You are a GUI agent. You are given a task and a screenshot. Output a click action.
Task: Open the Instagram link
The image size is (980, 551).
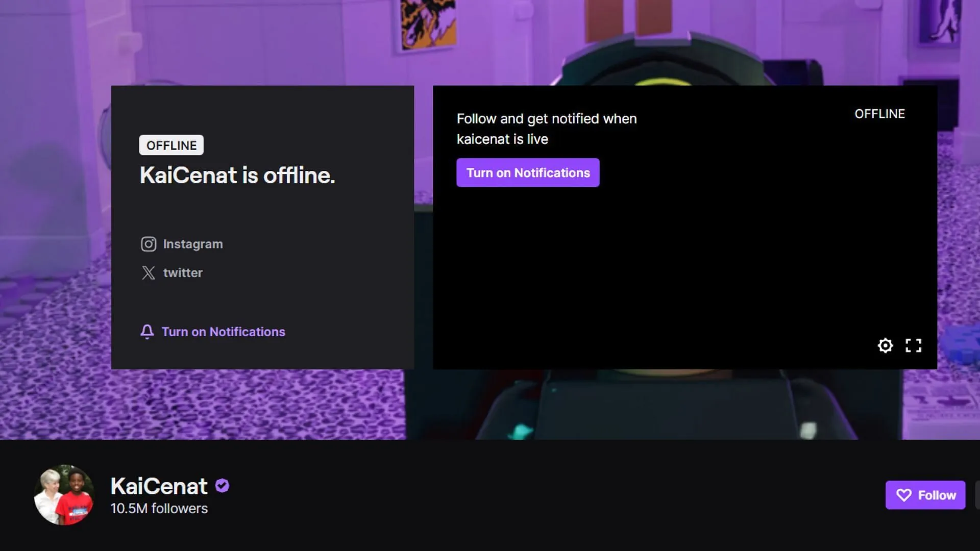[x=182, y=244]
